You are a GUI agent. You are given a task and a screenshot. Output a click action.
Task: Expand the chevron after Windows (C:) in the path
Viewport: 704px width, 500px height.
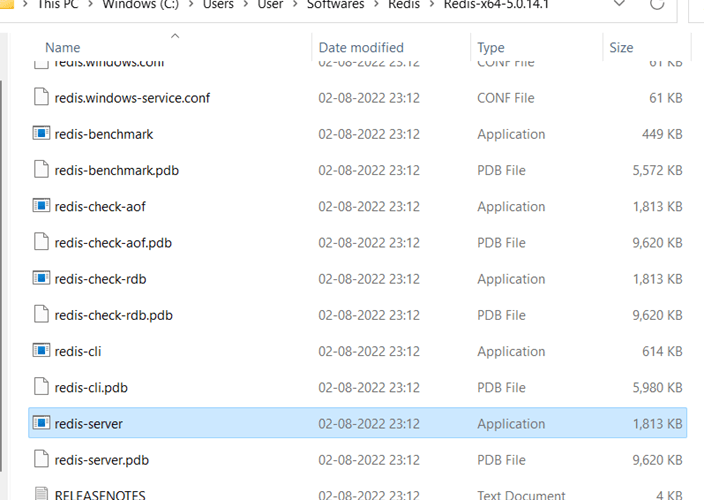pyautogui.click(x=191, y=5)
